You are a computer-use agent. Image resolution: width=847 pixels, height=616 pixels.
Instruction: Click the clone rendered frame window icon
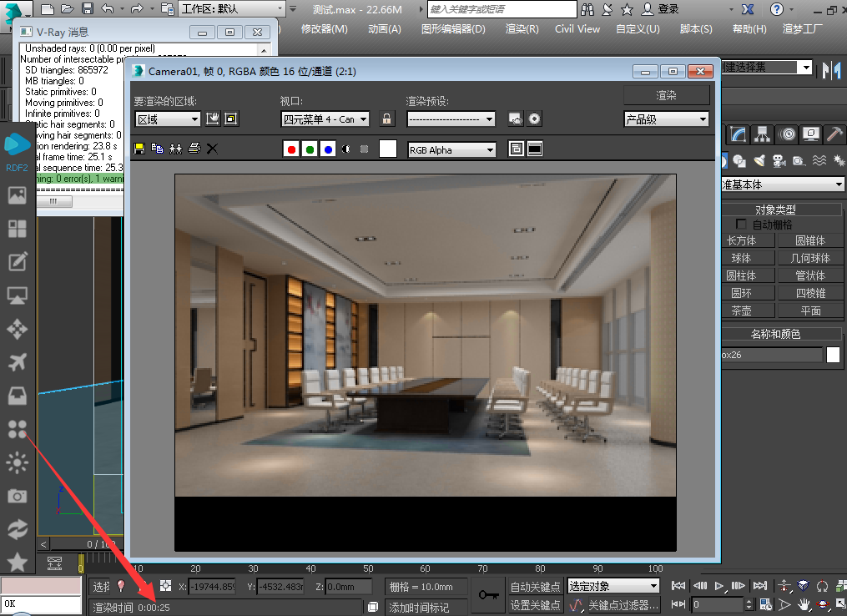[175, 149]
